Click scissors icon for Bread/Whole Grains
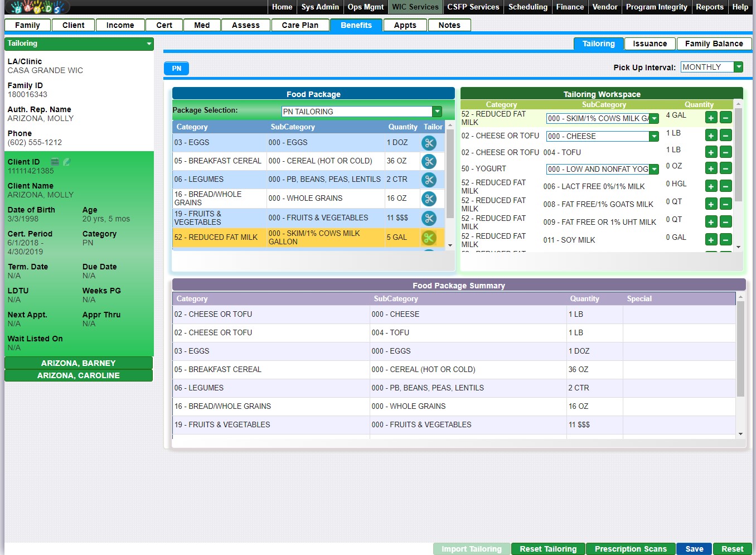This screenshot has height=555, width=756. click(429, 199)
